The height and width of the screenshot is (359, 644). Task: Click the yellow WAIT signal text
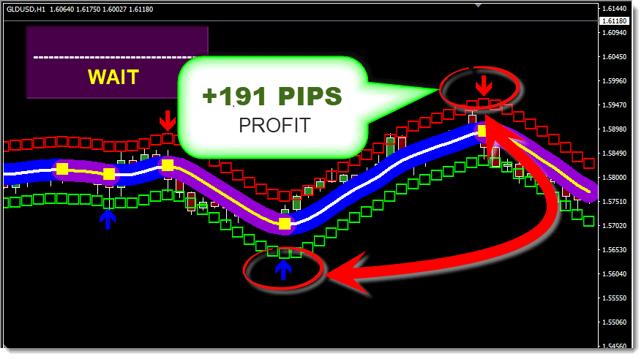point(113,78)
